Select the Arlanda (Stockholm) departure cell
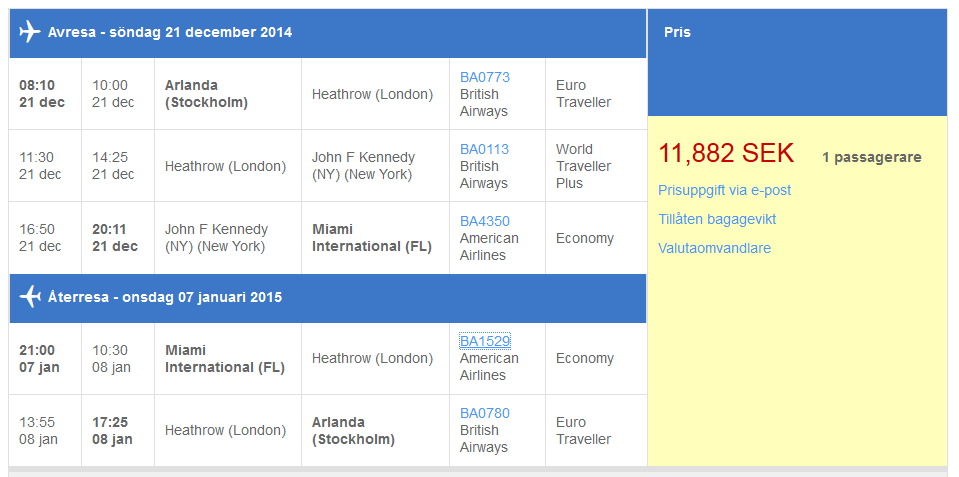This screenshot has height=477, width=959. pyautogui.click(x=228, y=94)
